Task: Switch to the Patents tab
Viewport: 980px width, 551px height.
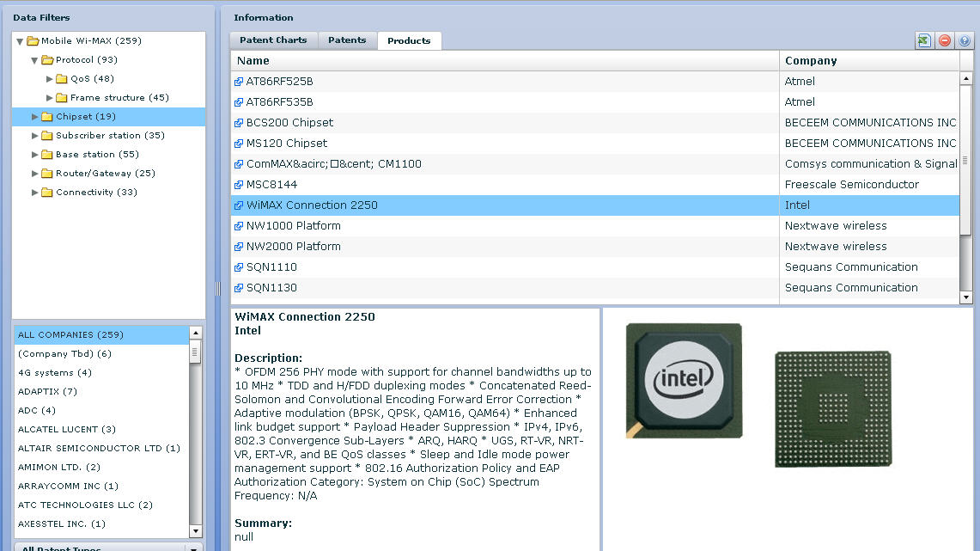Action: (347, 40)
